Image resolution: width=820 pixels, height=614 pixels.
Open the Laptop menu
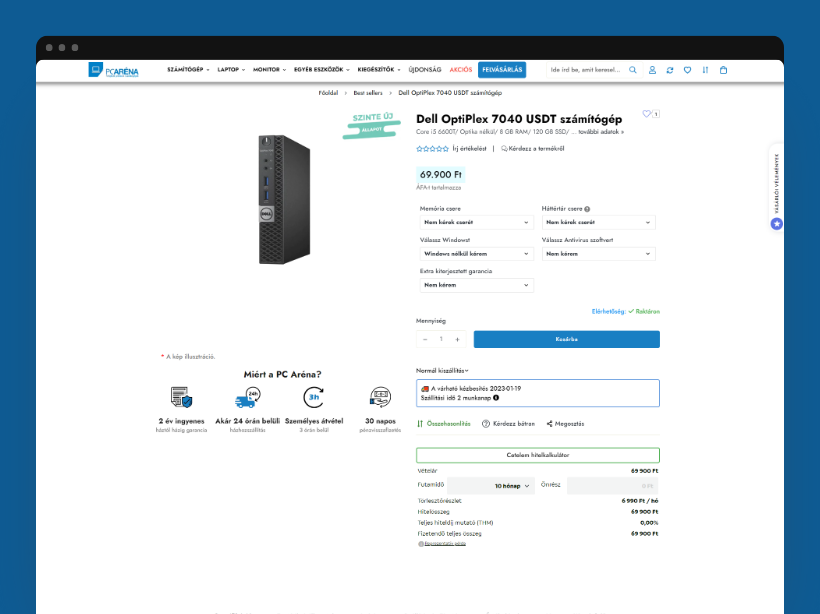[x=231, y=70]
